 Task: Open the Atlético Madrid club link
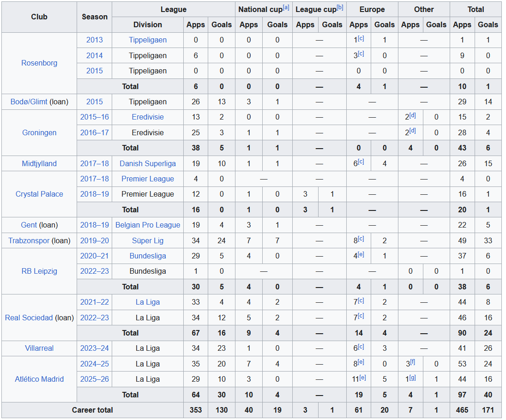(39, 379)
